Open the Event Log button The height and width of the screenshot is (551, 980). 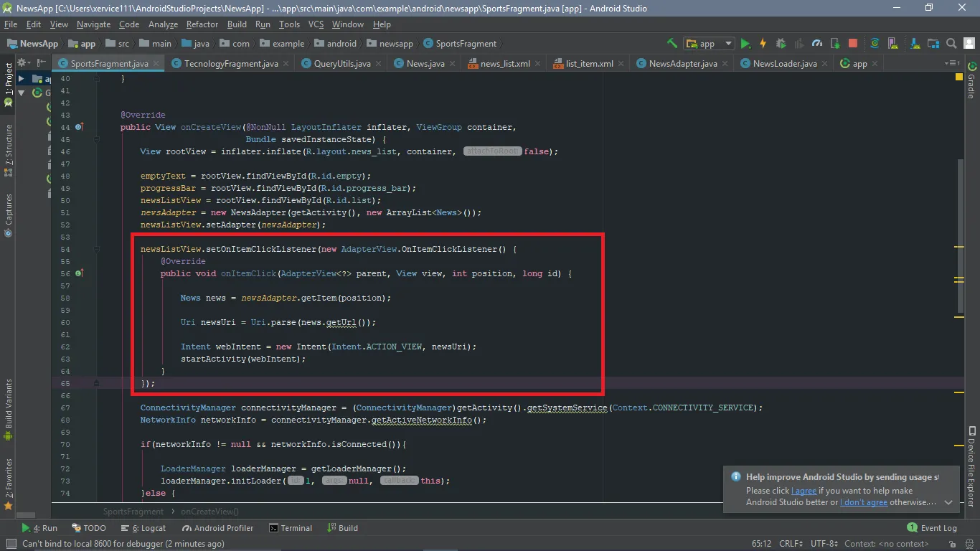tap(931, 528)
